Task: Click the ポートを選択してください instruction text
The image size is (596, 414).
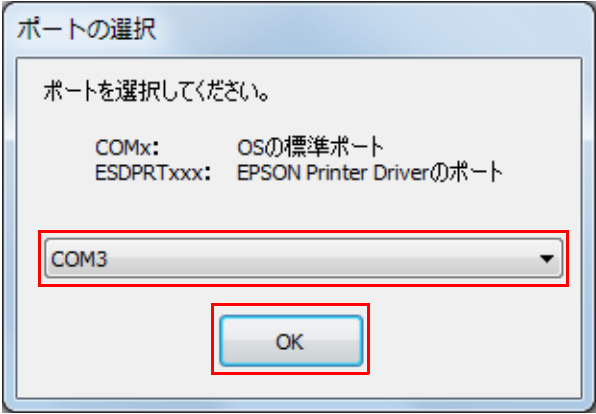Action: coord(156,92)
